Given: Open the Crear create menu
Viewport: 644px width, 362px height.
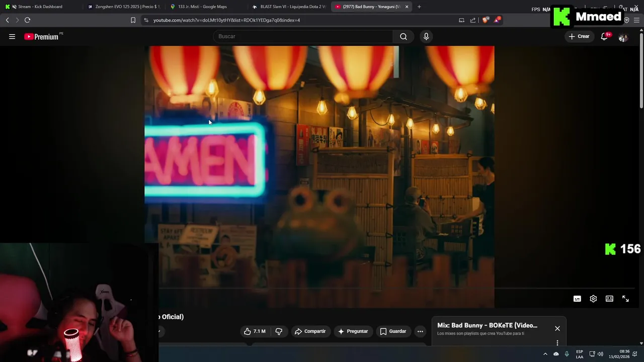Looking at the screenshot, I should 579,36.
